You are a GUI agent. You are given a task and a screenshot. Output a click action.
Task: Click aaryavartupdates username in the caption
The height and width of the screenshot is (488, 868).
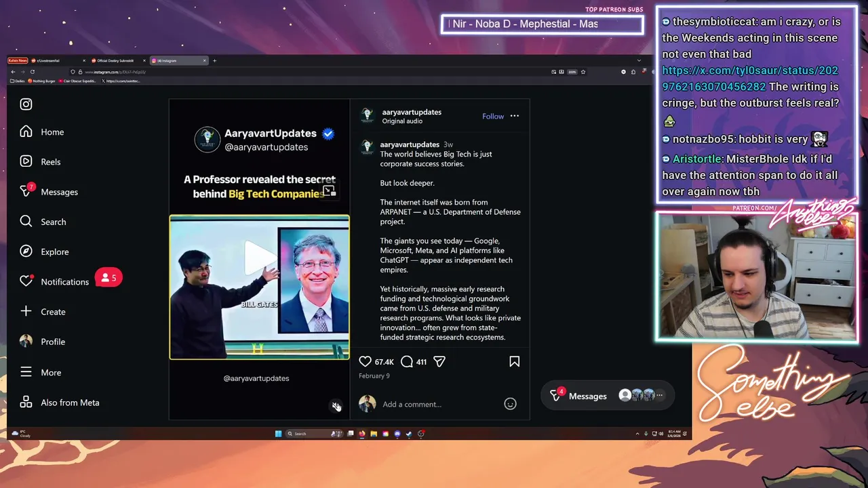[x=410, y=144]
